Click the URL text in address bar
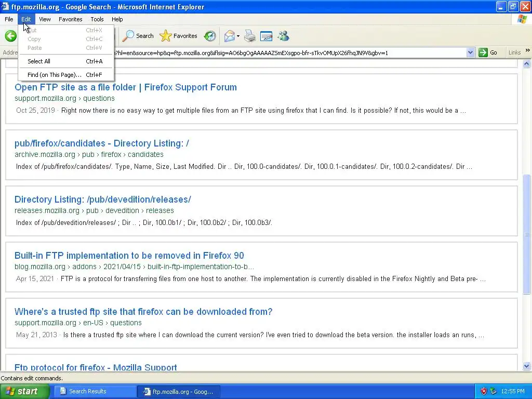532x399 pixels. [x=251, y=53]
